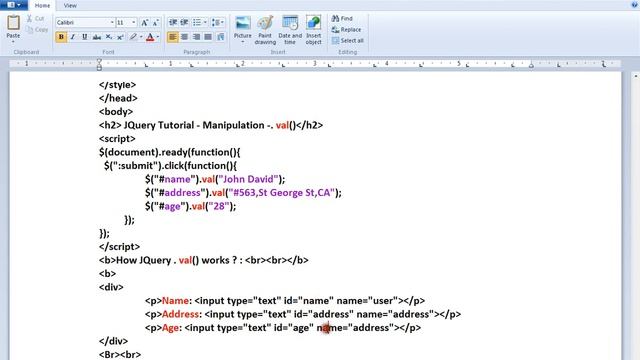640x360 pixels.
Task: Click the right indent marker on ruler
Action: (531, 65)
